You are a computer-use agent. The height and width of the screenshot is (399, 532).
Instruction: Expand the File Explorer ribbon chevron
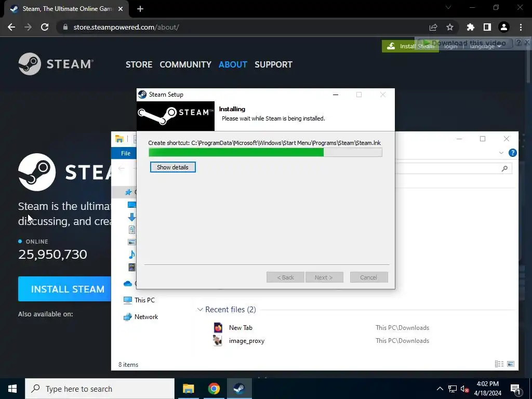[x=501, y=153]
